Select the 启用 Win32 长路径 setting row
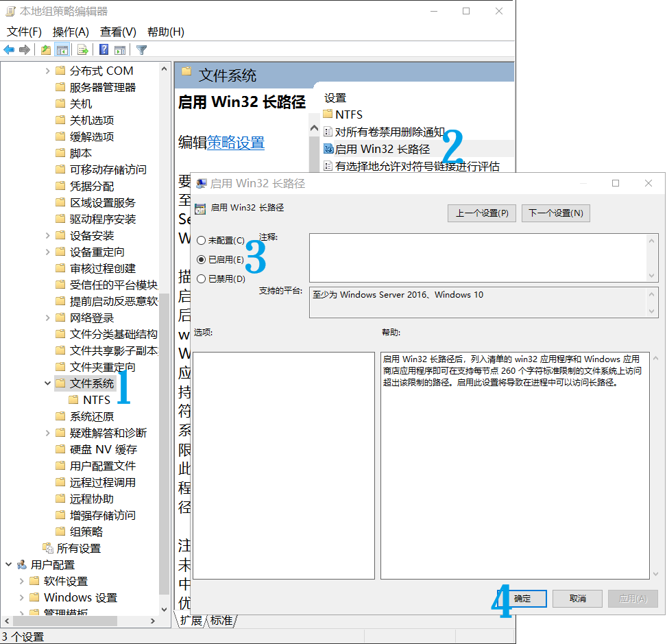Image resolution: width=667 pixels, height=644 pixels. [x=418, y=149]
